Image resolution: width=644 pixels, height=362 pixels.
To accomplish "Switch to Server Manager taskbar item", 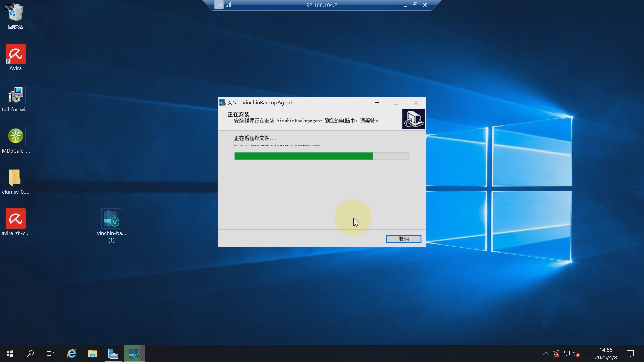I will (113, 354).
